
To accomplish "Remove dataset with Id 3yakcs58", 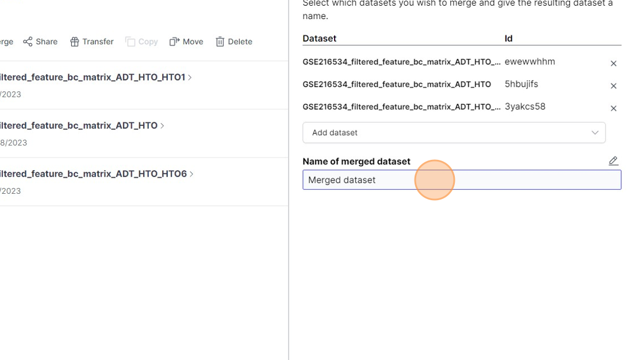I will point(614,108).
